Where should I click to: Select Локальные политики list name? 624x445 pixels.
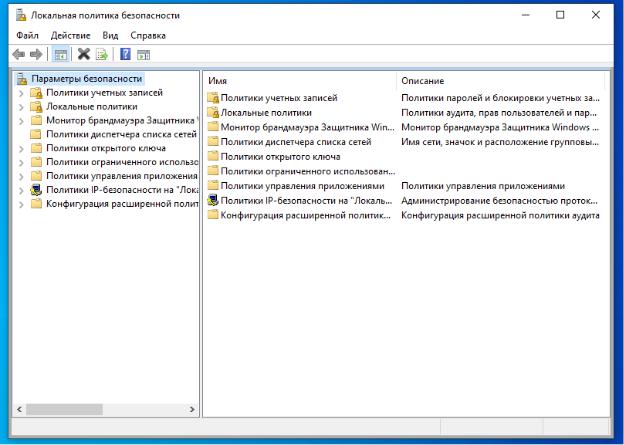click(266, 113)
